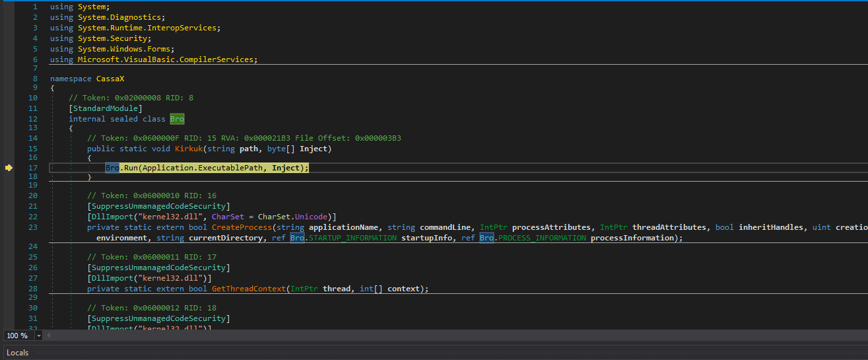The height and width of the screenshot is (360, 868).
Task: Click the comment Token: 0x06000012 RID: 18
Action: (152, 308)
